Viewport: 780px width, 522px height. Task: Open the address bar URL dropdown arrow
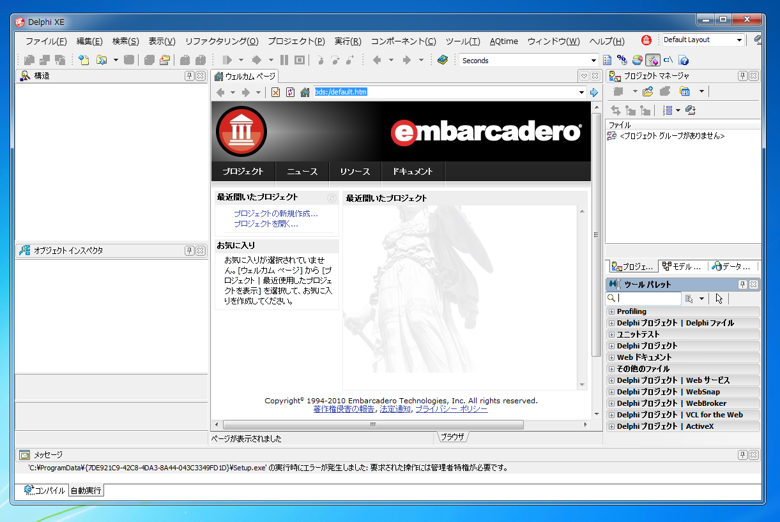(581, 92)
